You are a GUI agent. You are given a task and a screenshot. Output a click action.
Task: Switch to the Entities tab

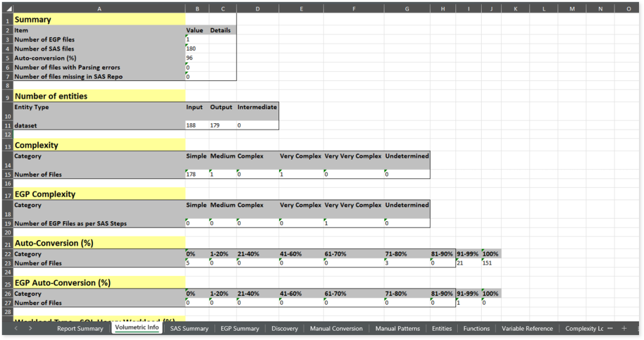[441, 328]
